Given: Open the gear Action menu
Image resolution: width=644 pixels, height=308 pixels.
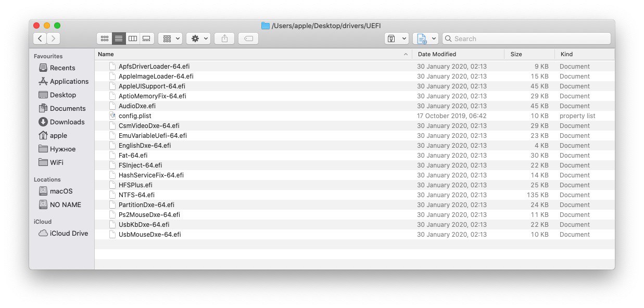Looking at the screenshot, I should 198,38.
